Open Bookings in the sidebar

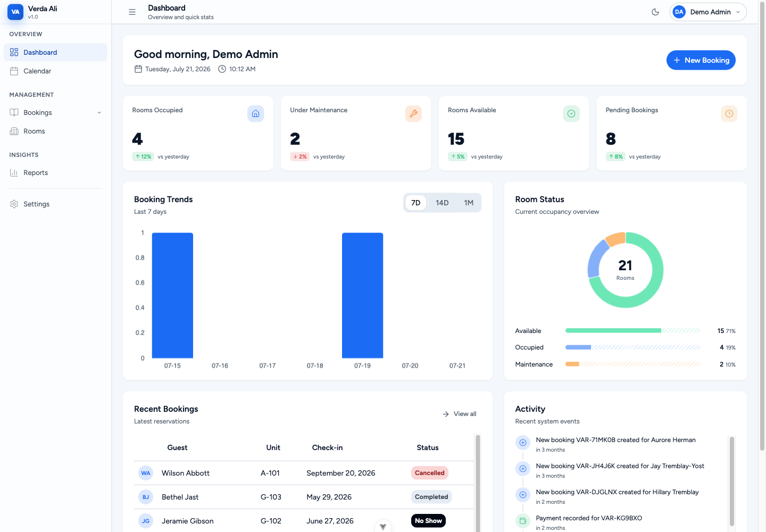tap(55, 112)
